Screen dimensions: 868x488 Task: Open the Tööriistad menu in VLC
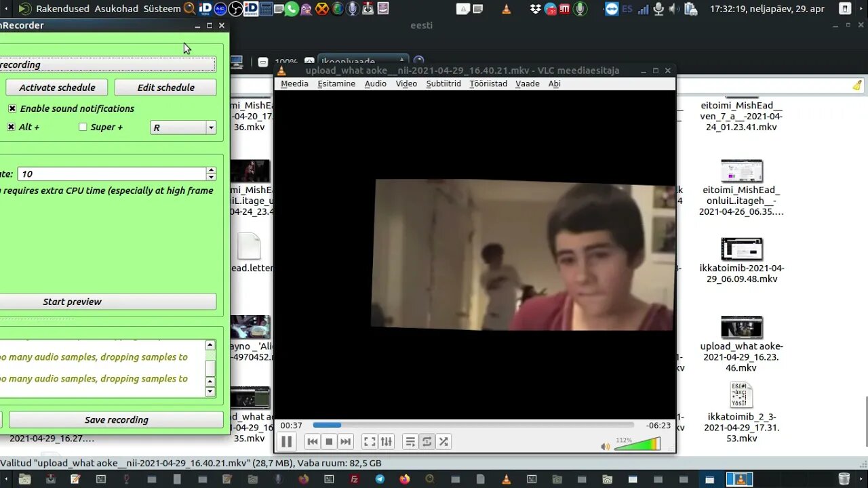click(x=488, y=83)
